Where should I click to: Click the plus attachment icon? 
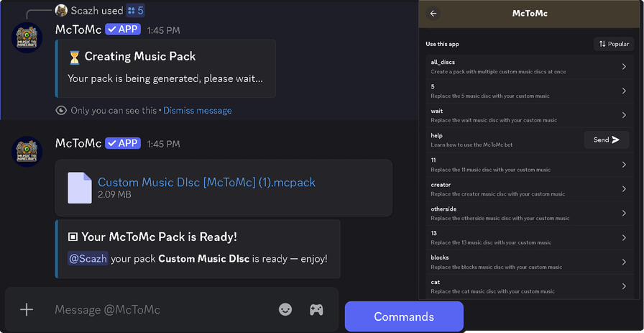click(27, 309)
